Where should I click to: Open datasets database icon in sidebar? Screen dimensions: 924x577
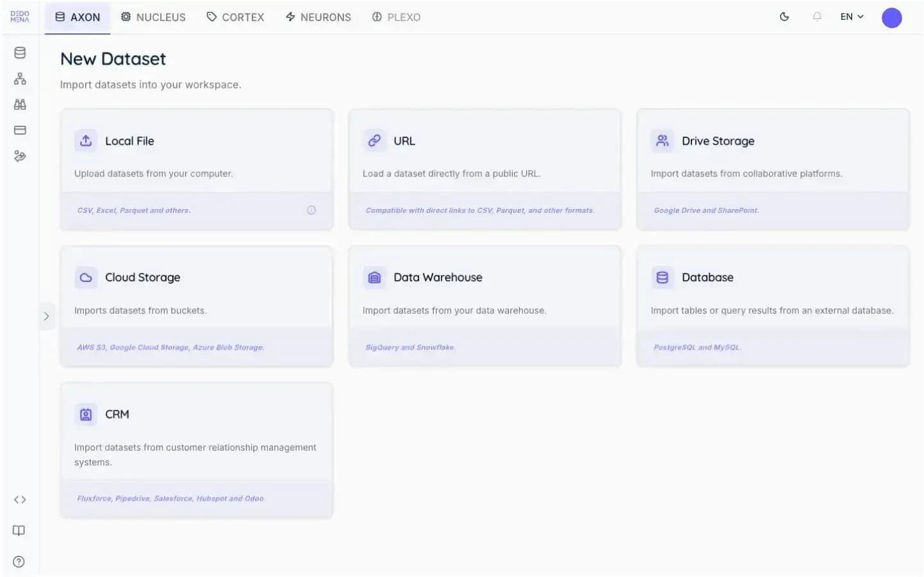pyautogui.click(x=20, y=53)
